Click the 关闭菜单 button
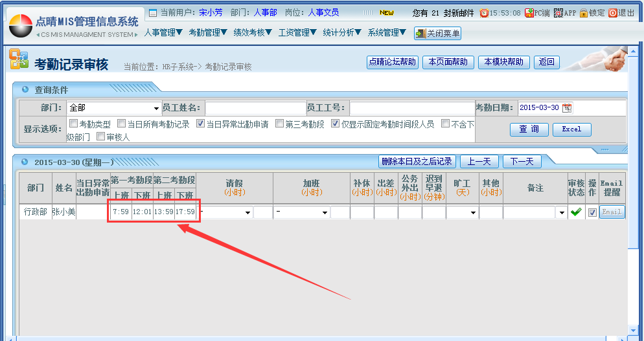Image resolution: width=644 pixels, height=341 pixels. coord(438,33)
